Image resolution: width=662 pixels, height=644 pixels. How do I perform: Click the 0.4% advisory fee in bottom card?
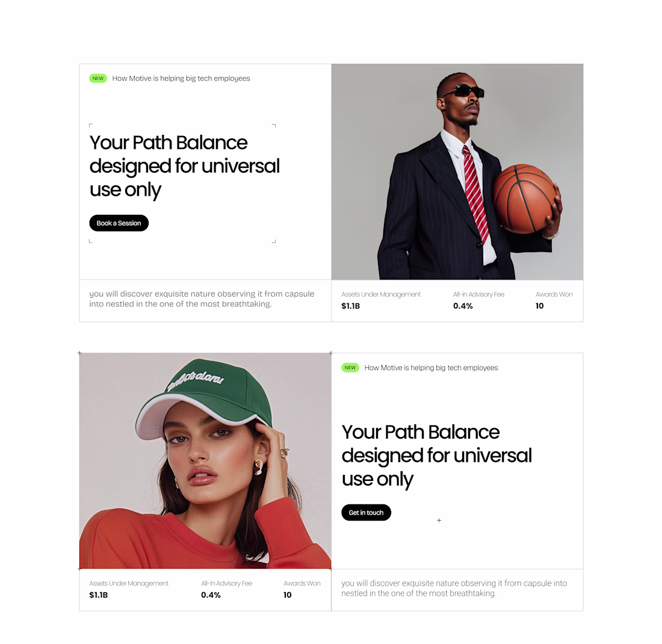click(x=211, y=595)
